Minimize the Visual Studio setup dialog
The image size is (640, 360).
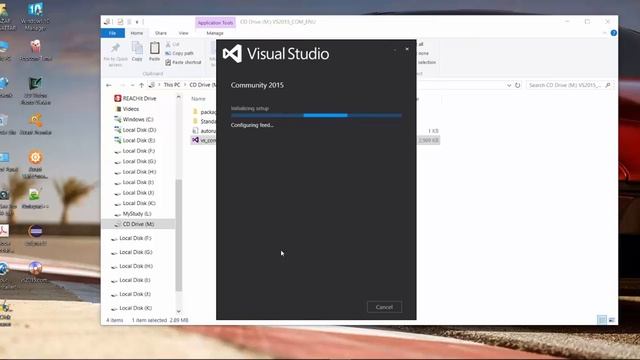[395, 49]
